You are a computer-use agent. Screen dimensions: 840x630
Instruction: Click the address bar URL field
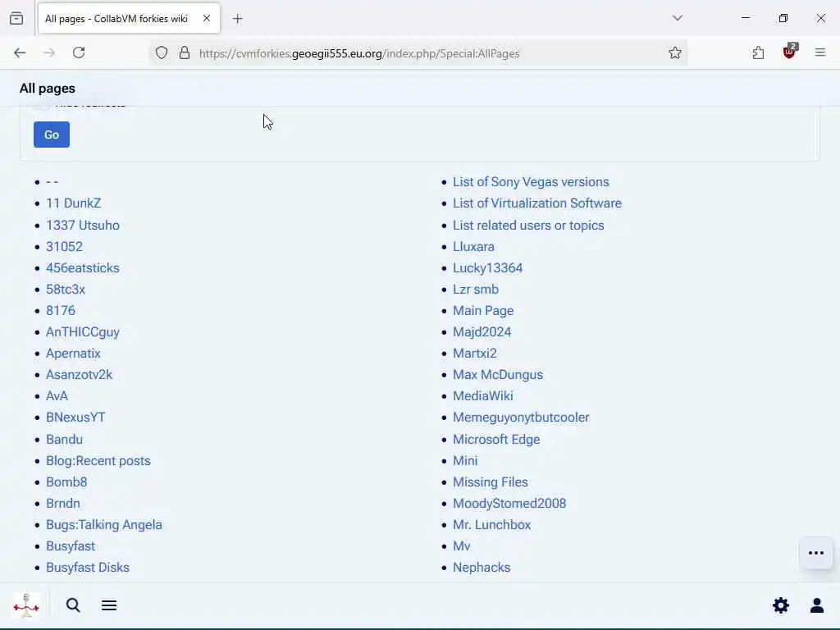click(x=418, y=53)
